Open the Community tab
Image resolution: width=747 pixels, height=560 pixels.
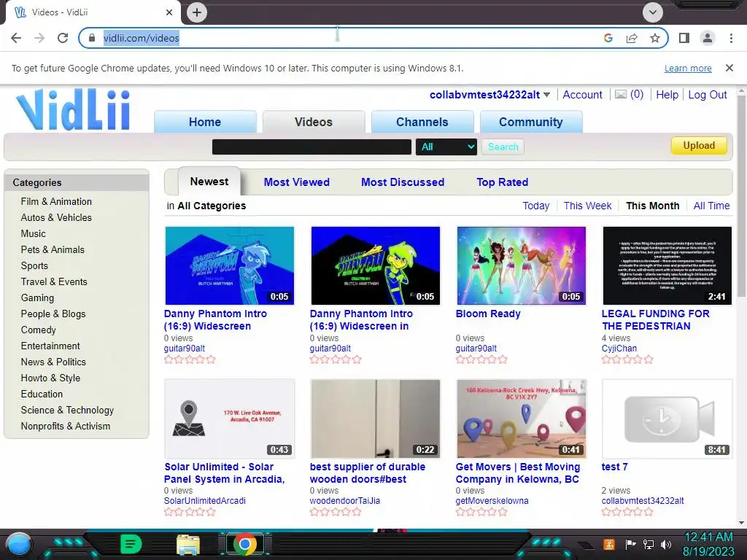531,122
